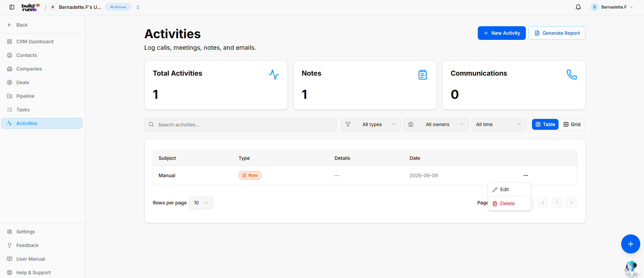Viewport: 644px width, 278px height.
Task: Open Contacts in sidebar
Action: [x=42, y=55]
